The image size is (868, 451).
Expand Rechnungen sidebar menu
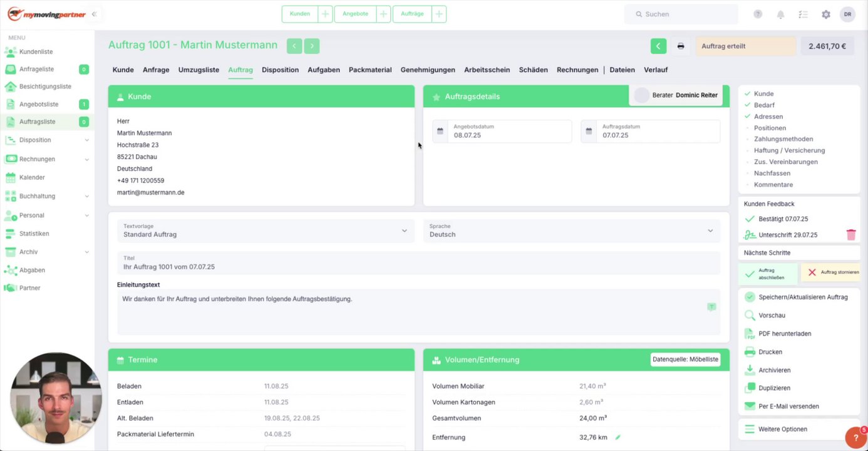click(x=47, y=159)
